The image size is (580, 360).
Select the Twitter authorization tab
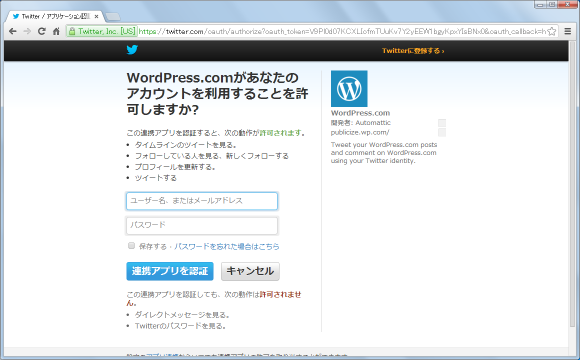55,16
